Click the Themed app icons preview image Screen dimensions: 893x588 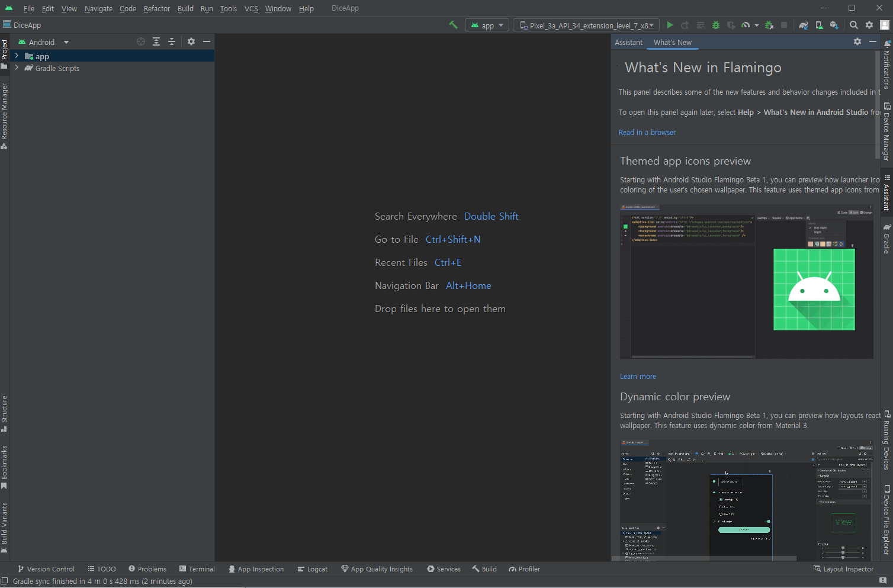(746, 281)
